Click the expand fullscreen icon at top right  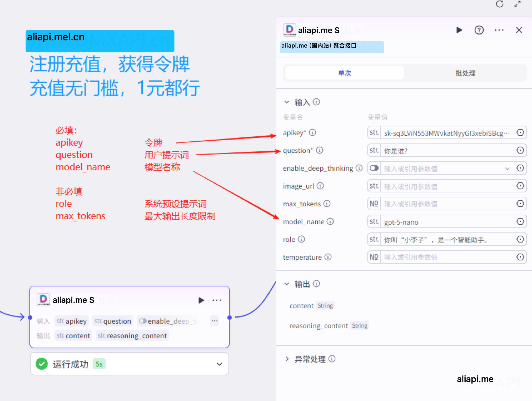click(517, 4)
